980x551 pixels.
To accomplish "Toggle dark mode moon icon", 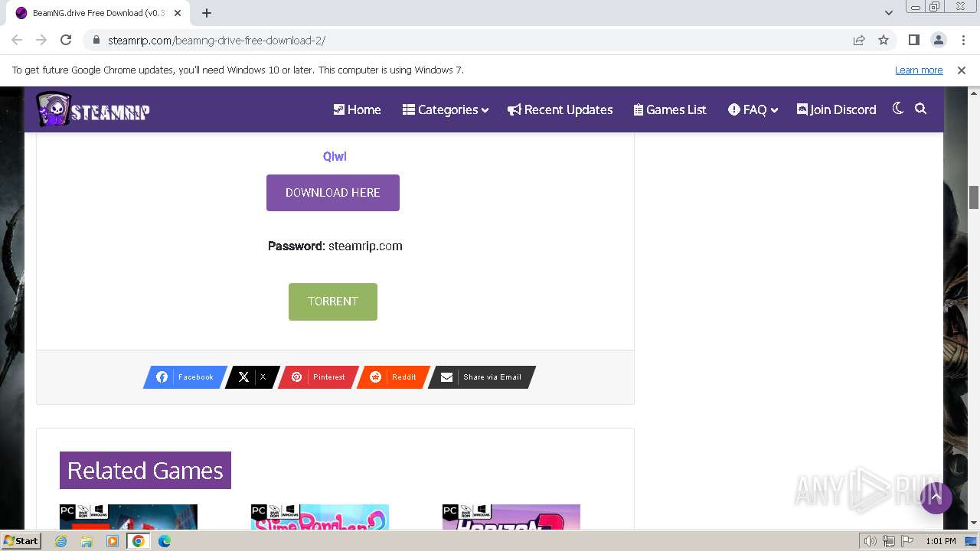I will 898,109.
